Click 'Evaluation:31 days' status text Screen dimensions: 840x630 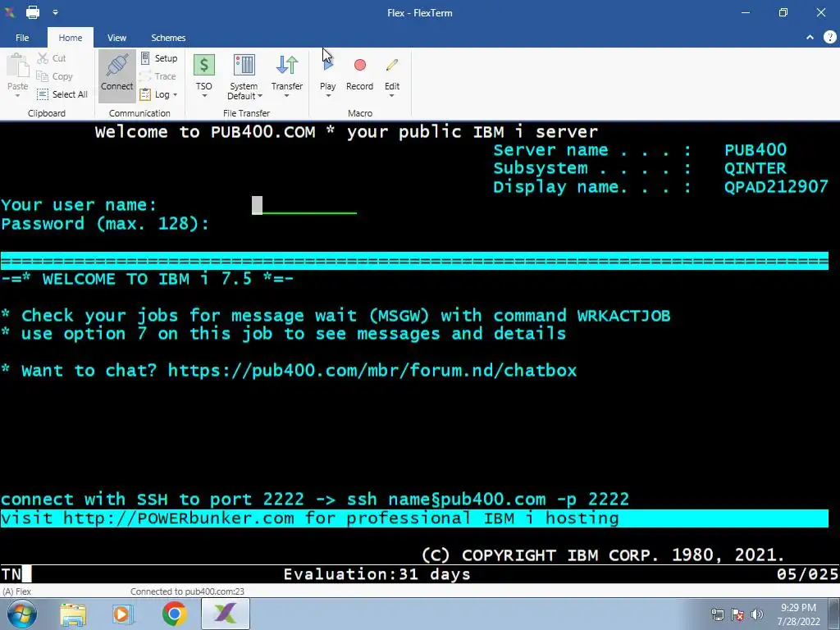377,574
